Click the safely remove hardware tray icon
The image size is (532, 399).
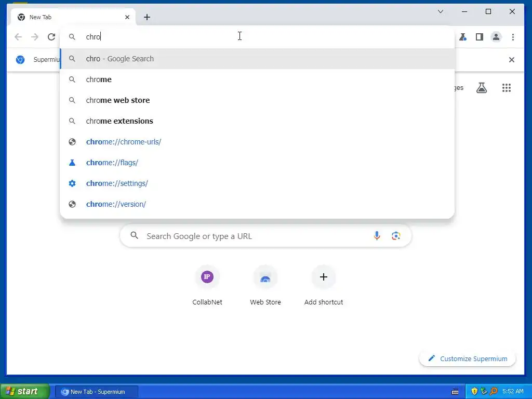click(x=484, y=392)
